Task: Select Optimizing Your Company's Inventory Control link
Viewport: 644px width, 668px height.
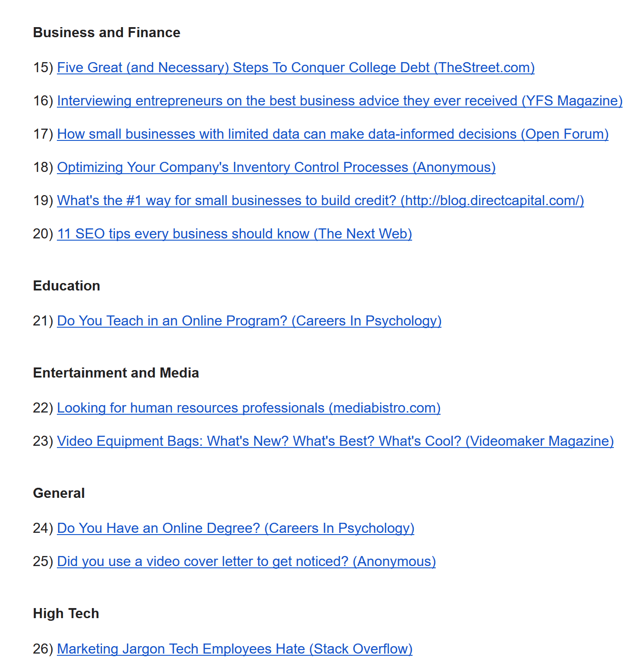Action: click(276, 168)
